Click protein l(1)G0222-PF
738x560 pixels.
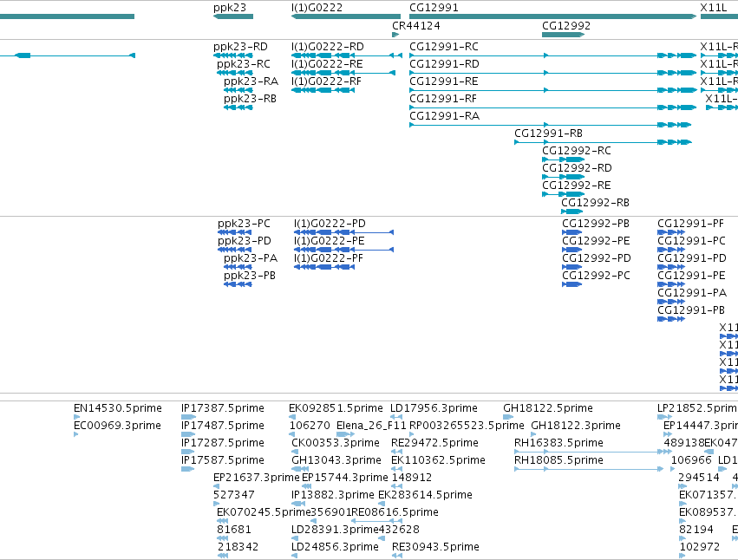[x=324, y=267]
